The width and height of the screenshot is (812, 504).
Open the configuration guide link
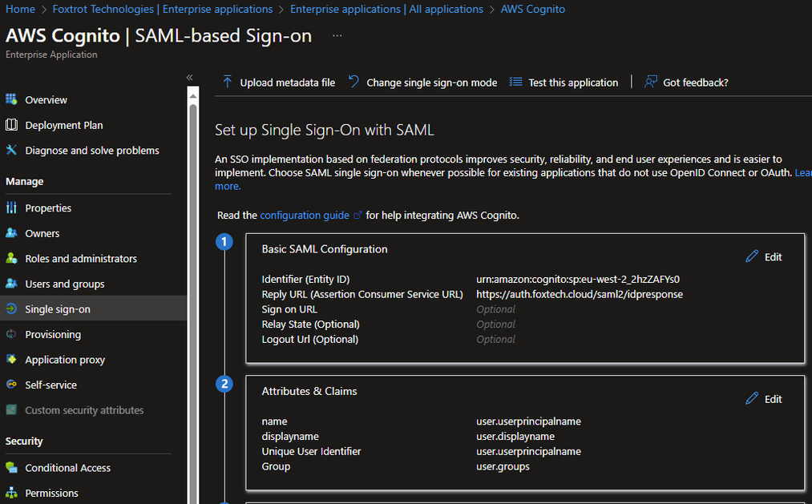pyautogui.click(x=303, y=215)
